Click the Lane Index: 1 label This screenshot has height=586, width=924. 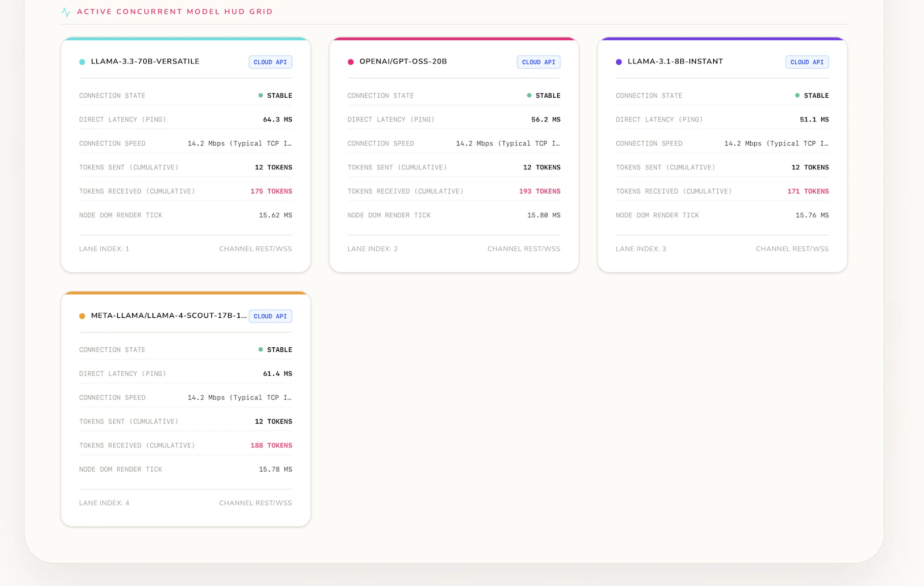pyautogui.click(x=104, y=249)
